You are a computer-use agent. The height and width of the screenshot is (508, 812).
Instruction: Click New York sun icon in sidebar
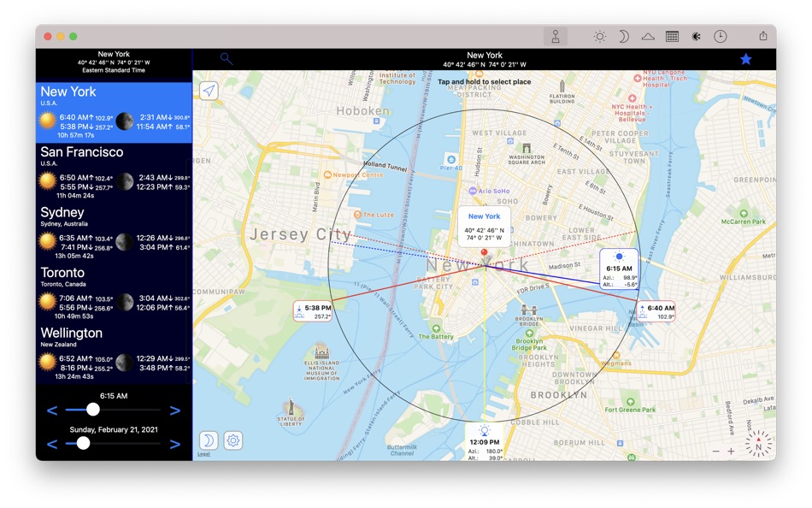(48, 121)
